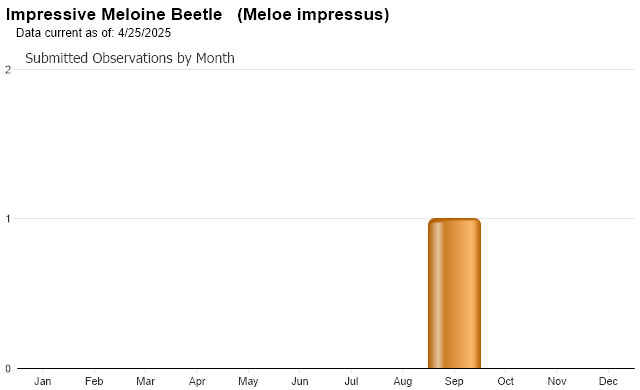Viewport: 640px width, 390px height.
Task: Click the Submitted Observations by Month heading
Action: click(x=130, y=58)
